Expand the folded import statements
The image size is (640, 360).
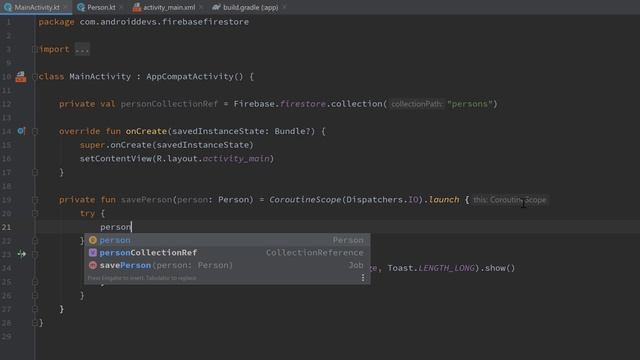point(35,49)
